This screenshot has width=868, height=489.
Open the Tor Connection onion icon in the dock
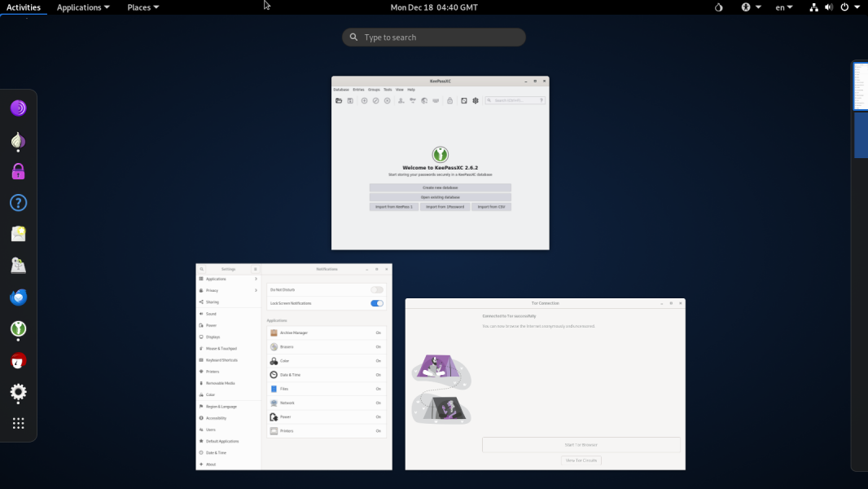coord(18,141)
